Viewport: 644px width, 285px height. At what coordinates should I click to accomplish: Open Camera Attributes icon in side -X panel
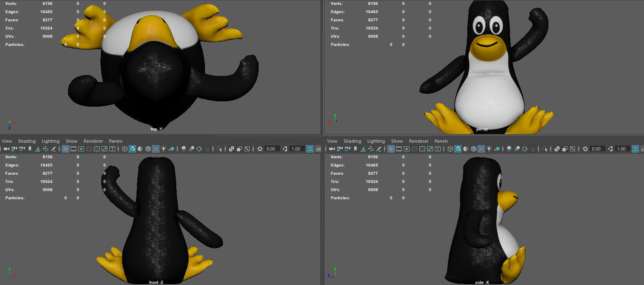click(347, 149)
